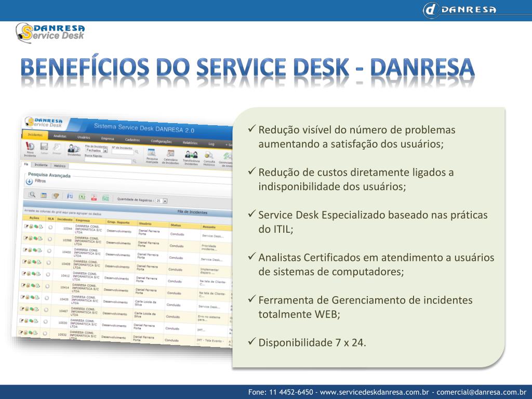Open the Consulta Histórico icon
This screenshot has width=532, height=399.
[209, 156]
